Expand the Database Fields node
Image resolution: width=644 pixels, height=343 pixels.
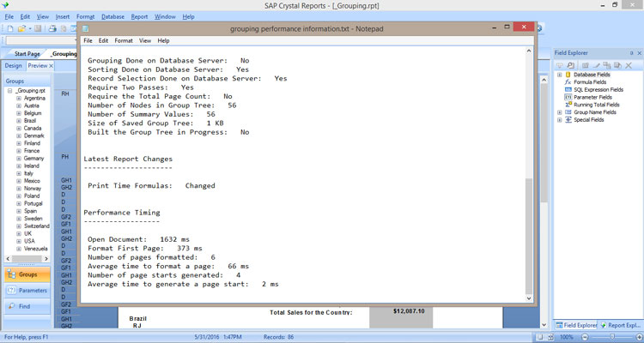coord(559,75)
